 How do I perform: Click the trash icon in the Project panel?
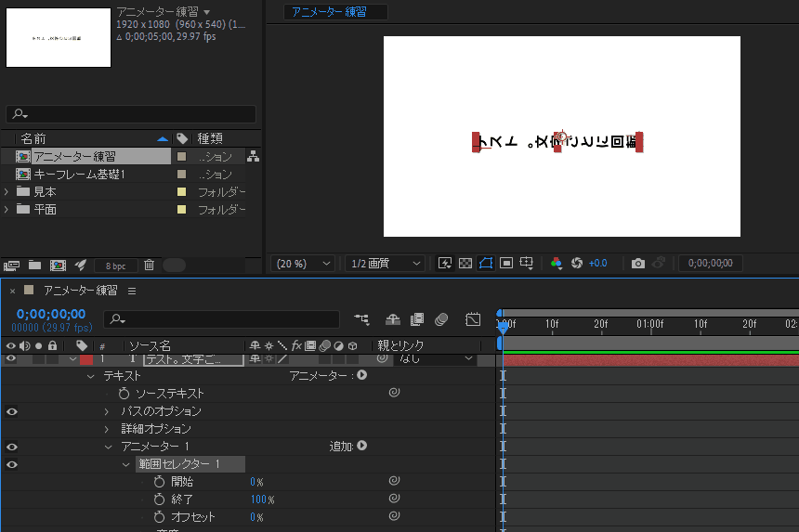coord(149,265)
